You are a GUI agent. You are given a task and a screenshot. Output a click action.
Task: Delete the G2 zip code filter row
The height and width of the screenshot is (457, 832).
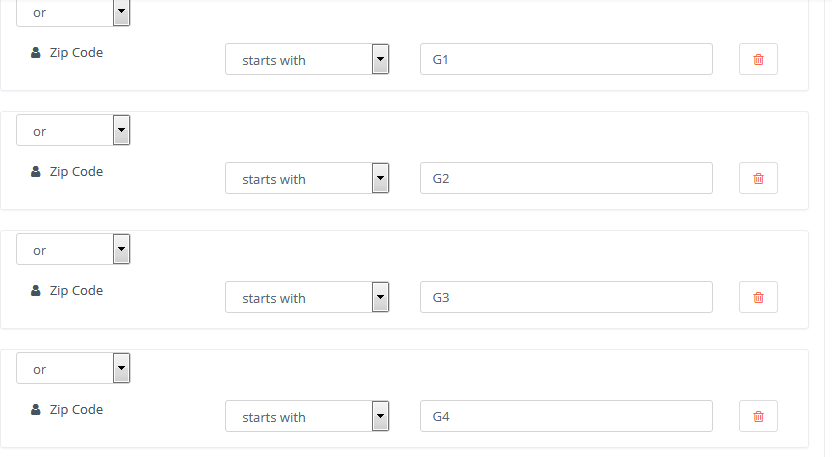[758, 178]
